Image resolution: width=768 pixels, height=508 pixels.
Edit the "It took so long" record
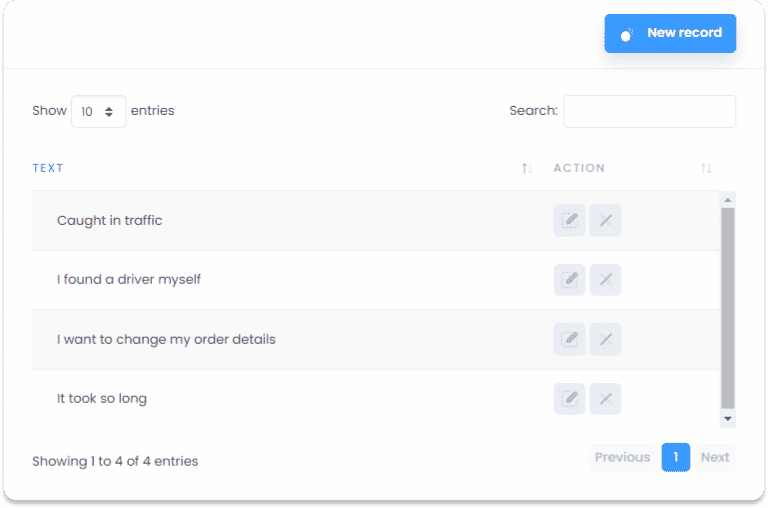569,399
